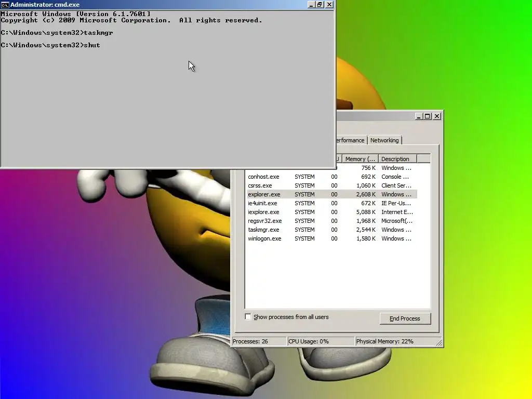Click the Microsoft Windows version line
The height and width of the screenshot is (399, 532).
[76, 14]
